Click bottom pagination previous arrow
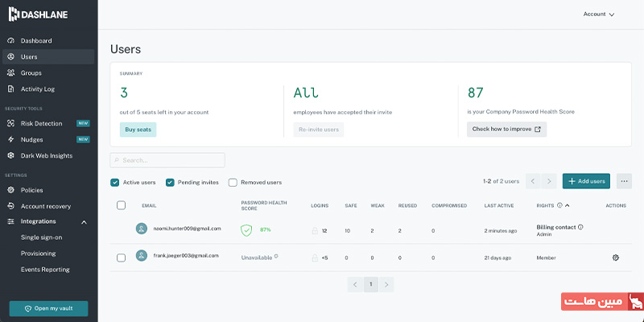This screenshot has height=322, width=644. click(355, 284)
